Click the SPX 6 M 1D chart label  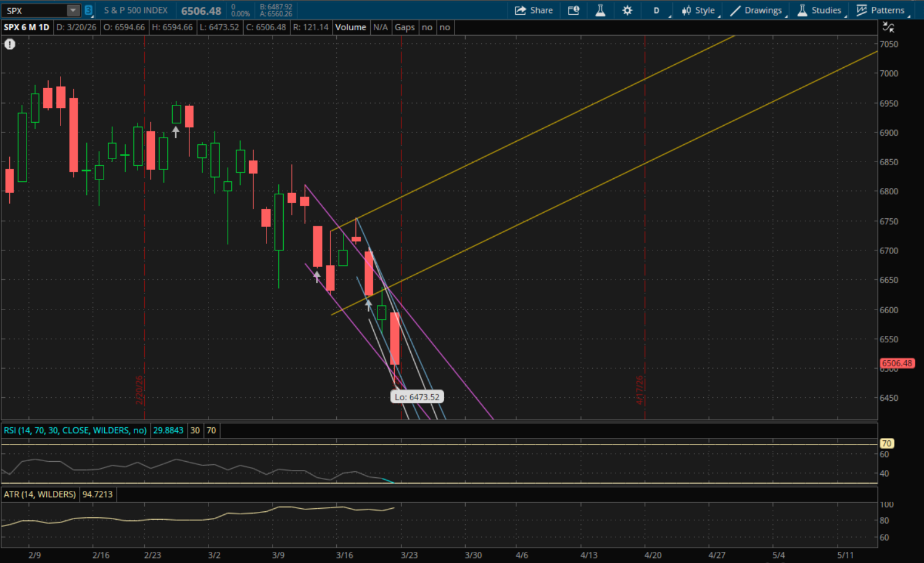click(x=27, y=27)
